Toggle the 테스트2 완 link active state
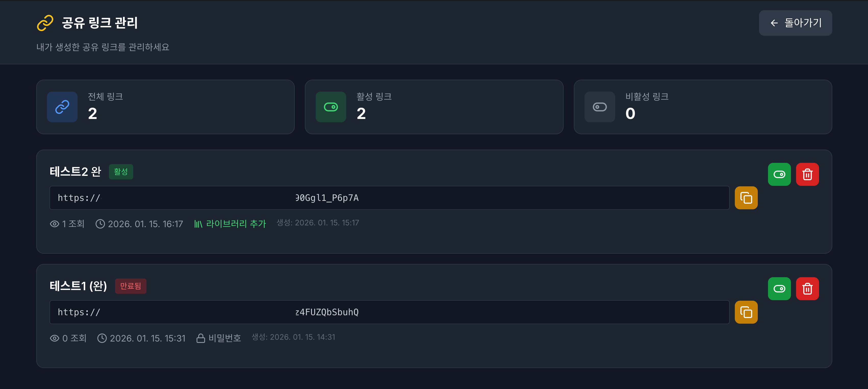Viewport: 868px width, 389px height. click(x=779, y=174)
